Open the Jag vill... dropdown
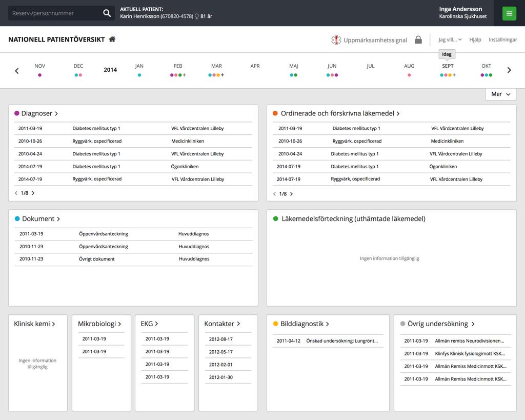The width and height of the screenshot is (525, 420). pos(450,39)
